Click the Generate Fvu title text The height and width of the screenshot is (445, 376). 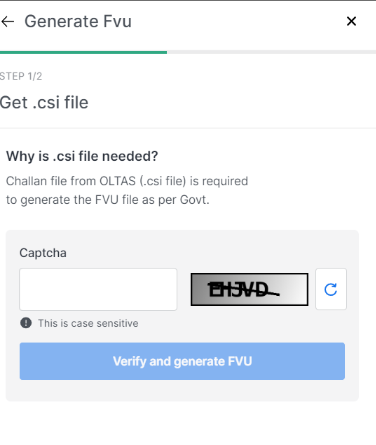click(78, 21)
